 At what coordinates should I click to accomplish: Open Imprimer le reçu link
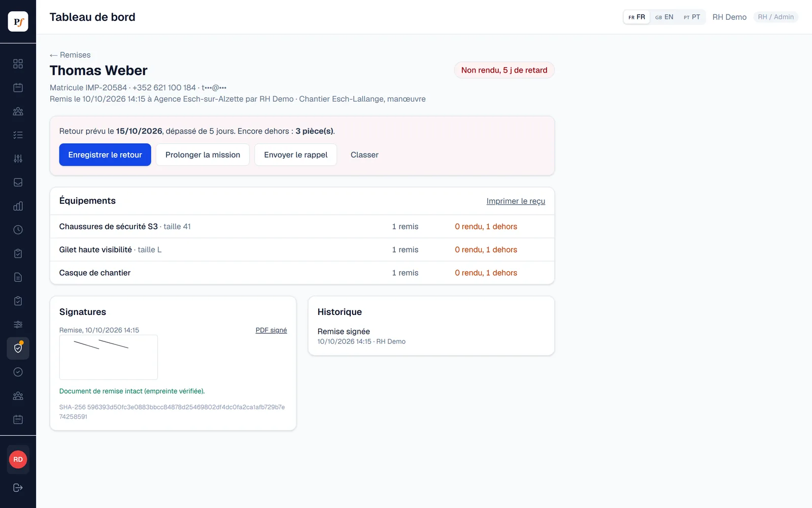[x=516, y=201]
